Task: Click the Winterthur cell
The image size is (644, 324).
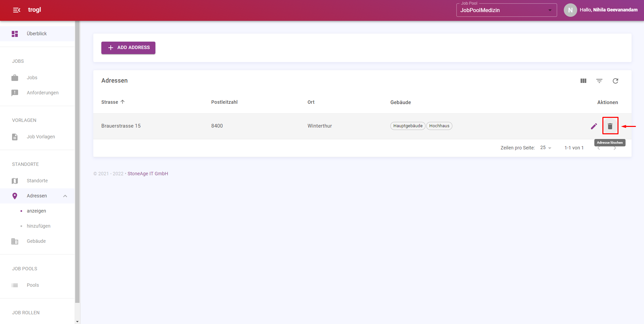Action: [319, 126]
